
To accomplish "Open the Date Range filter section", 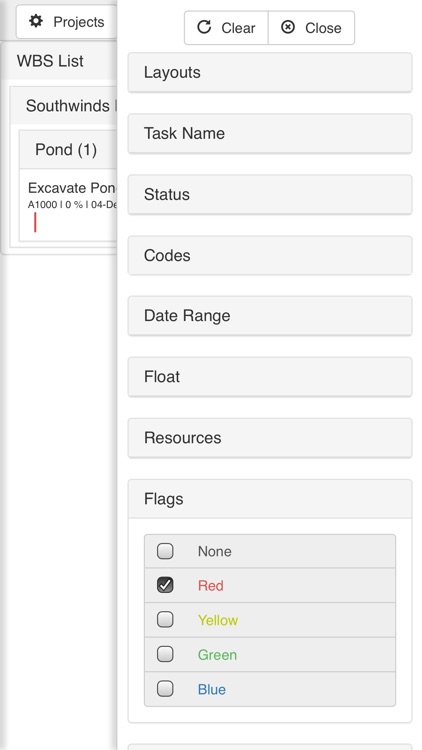I will (270, 316).
